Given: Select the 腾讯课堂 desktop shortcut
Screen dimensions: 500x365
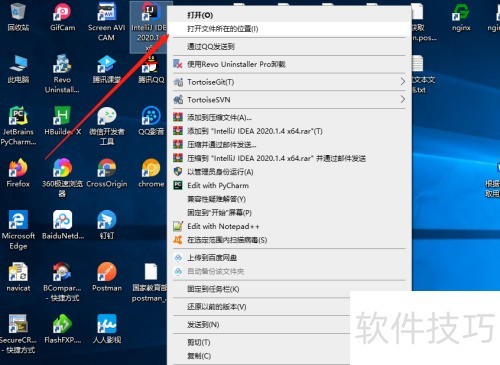Looking at the screenshot, I should tap(107, 69).
